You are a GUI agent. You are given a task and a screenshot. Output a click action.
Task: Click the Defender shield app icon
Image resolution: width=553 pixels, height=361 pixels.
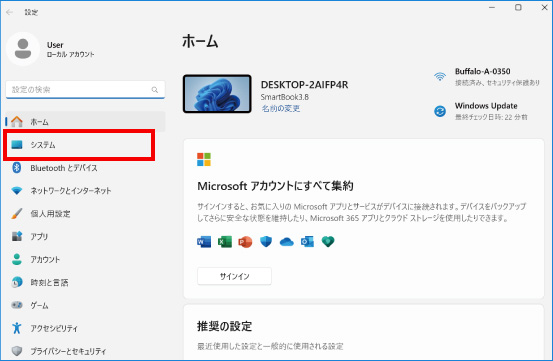coord(266,242)
